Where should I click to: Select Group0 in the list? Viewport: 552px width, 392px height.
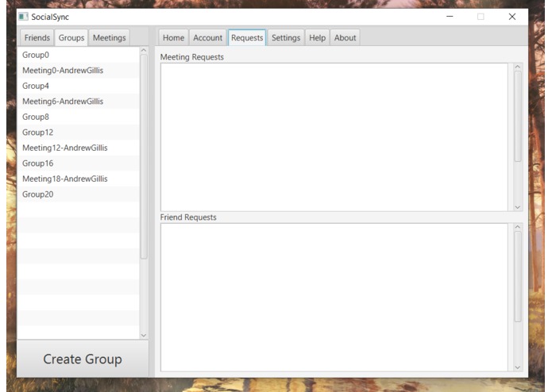coord(79,55)
